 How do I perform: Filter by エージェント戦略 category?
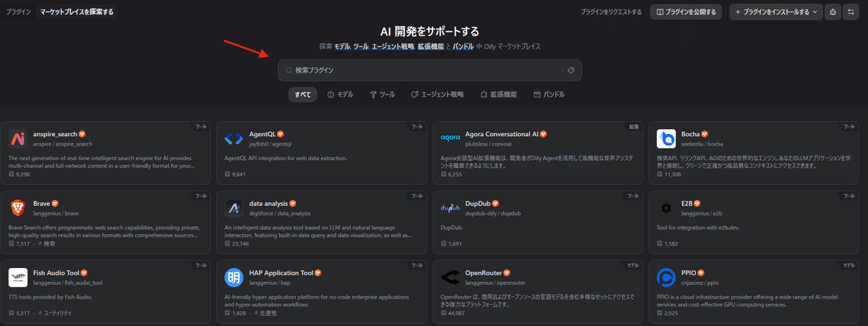[437, 95]
